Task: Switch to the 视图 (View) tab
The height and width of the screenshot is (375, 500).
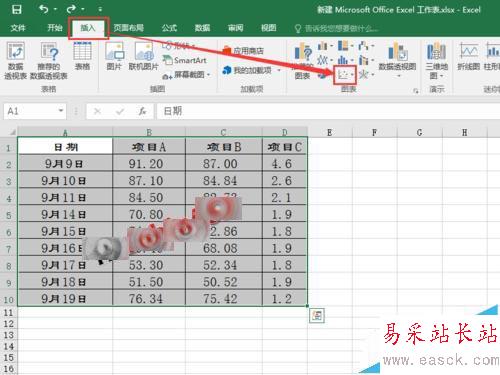Action: pos(268,28)
